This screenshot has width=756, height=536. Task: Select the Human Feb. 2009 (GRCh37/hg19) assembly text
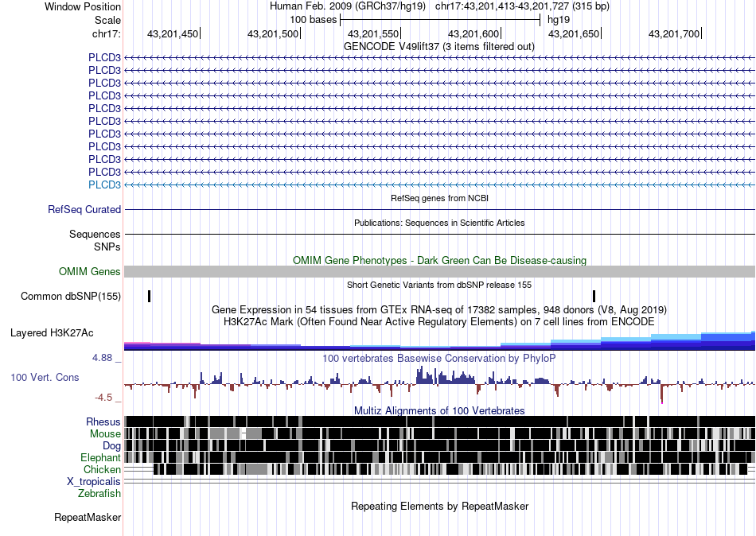pyautogui.click(x=347, y=6)
